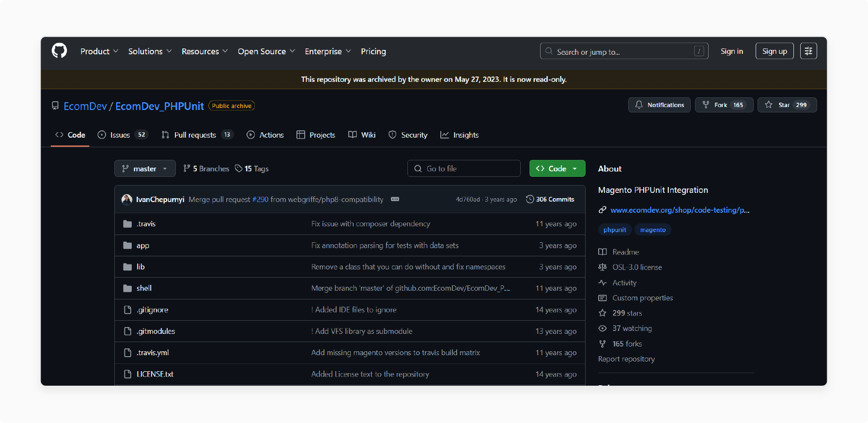This screenshot has height=423, width=868.
Task: Expand the Open Source menu
Action: [266, 51]
